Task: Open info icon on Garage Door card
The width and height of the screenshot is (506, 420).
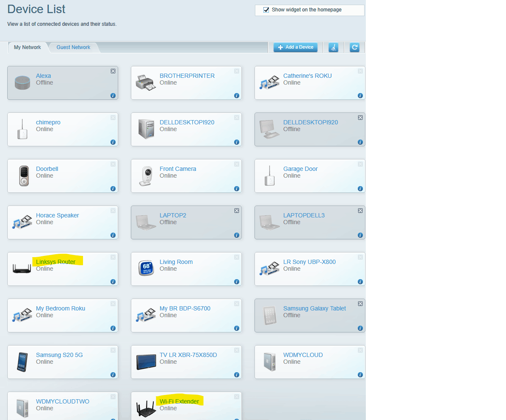Action: 360,189
